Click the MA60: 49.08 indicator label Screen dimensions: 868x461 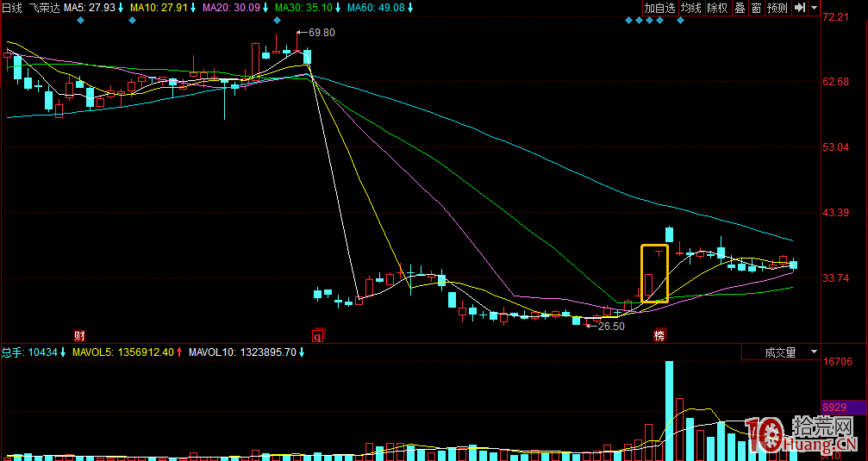click(381, 8)
